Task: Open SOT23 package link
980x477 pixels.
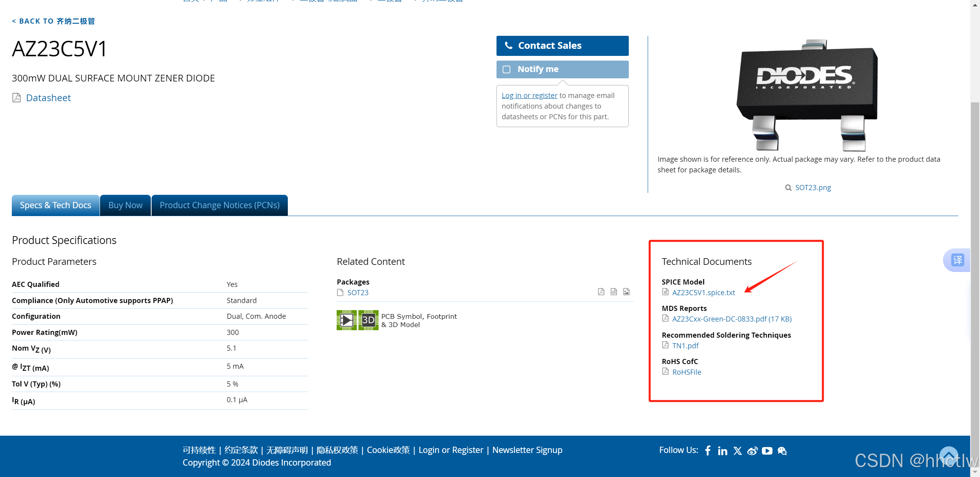Action: 358,292
